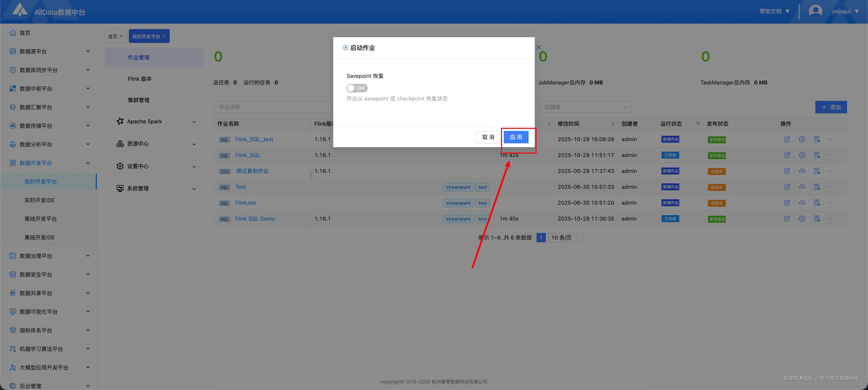
Task: Click view detail icon for Test row
Action: click(817, 187)
